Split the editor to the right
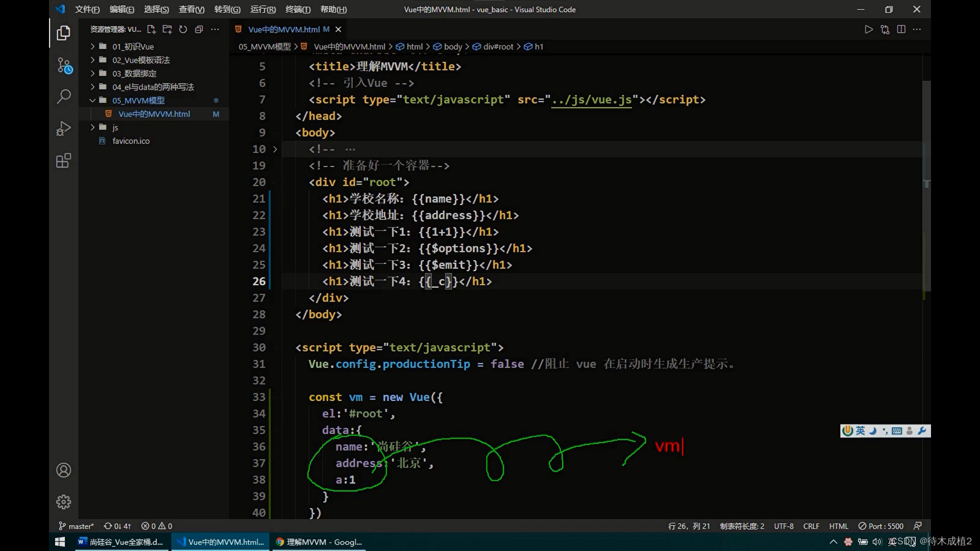This screenshot has height=551, width=980. 901,30
